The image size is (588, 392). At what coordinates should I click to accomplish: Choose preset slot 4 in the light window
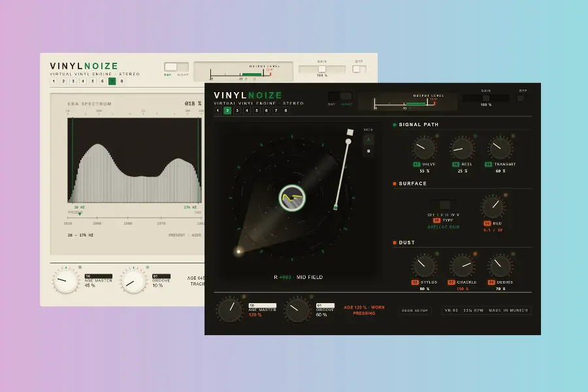(x=83, y=81)
